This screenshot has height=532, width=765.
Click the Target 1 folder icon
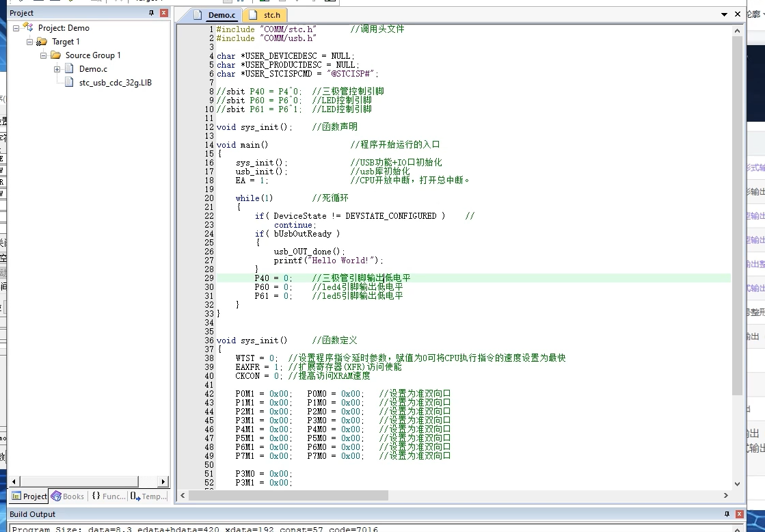click(x=42, y=42)
